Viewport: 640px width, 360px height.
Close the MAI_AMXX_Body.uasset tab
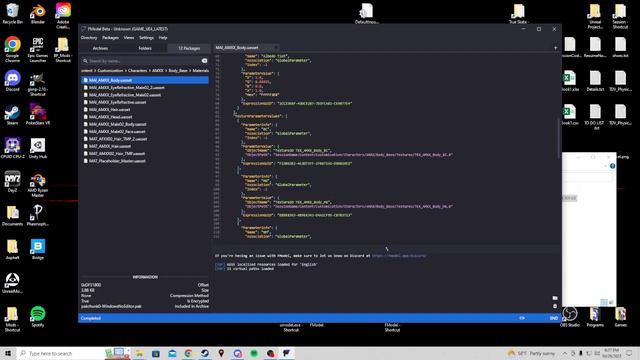tap(276, 48)
